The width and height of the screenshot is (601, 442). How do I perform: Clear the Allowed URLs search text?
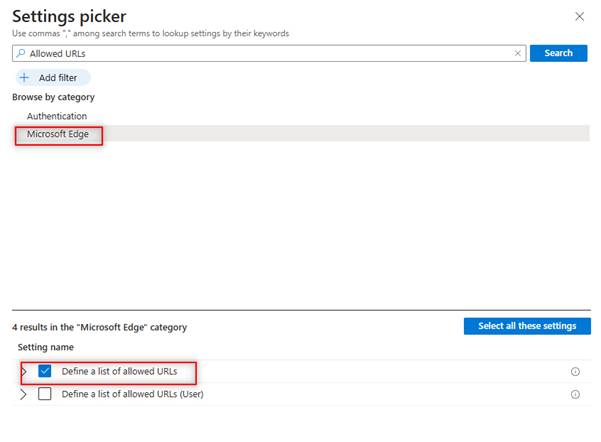[x=517, y=53]
